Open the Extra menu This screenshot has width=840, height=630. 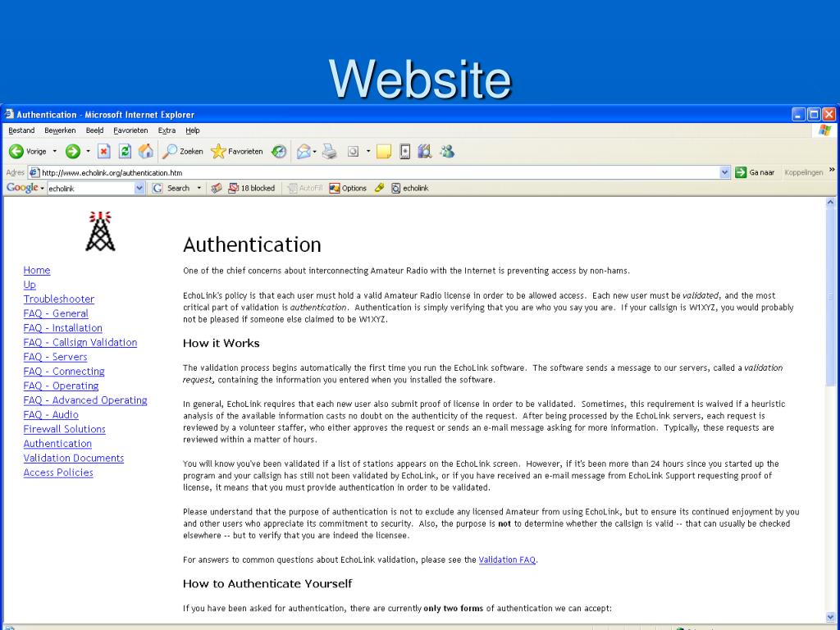[x=167, y=130]
